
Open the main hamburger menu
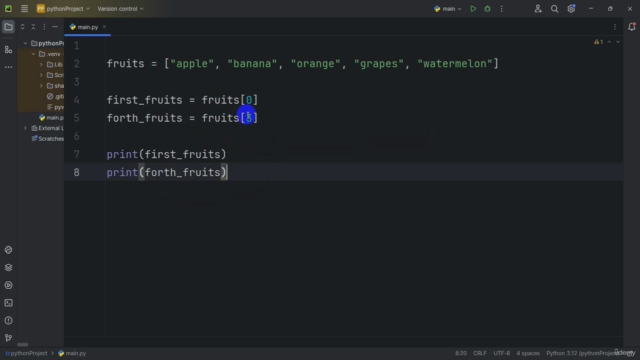click(x=24, y=9)
